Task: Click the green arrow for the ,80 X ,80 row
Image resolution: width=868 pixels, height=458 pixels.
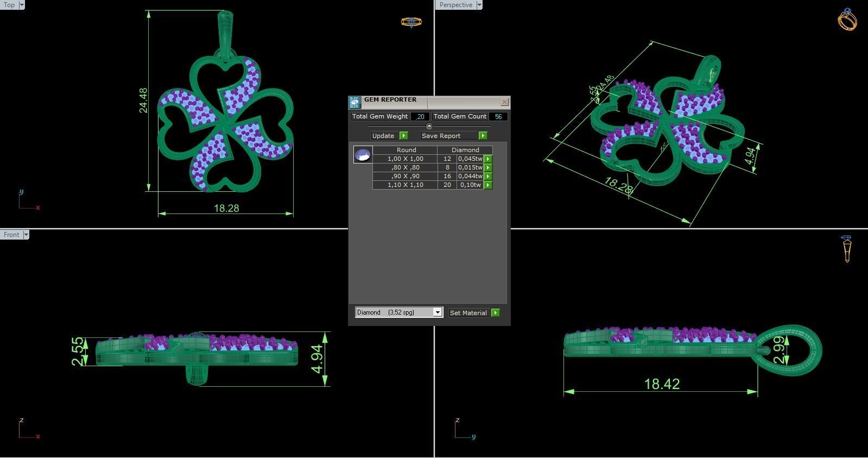Action: 488,168
